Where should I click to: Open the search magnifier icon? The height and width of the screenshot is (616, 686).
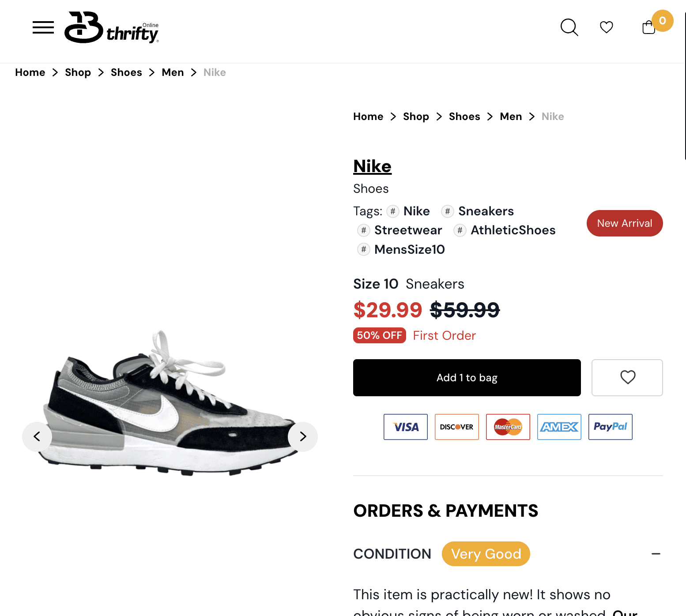569,27
